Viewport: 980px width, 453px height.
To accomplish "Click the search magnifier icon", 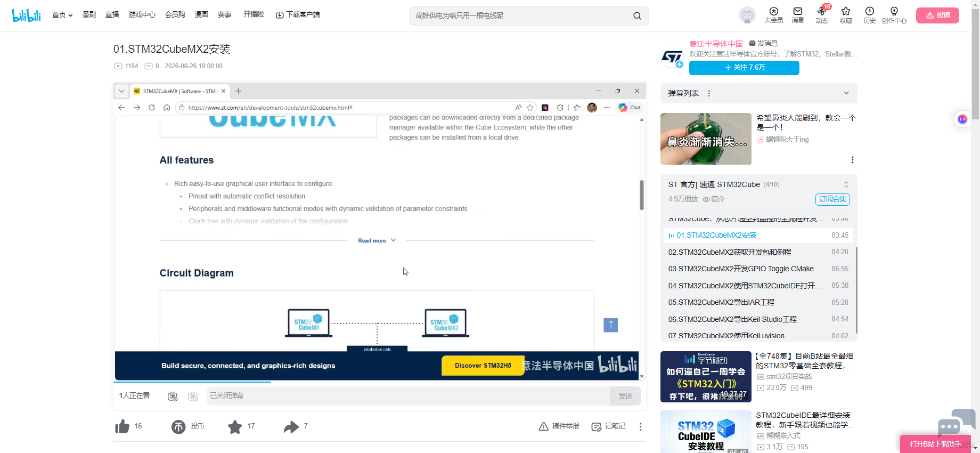I will (637, 16).
